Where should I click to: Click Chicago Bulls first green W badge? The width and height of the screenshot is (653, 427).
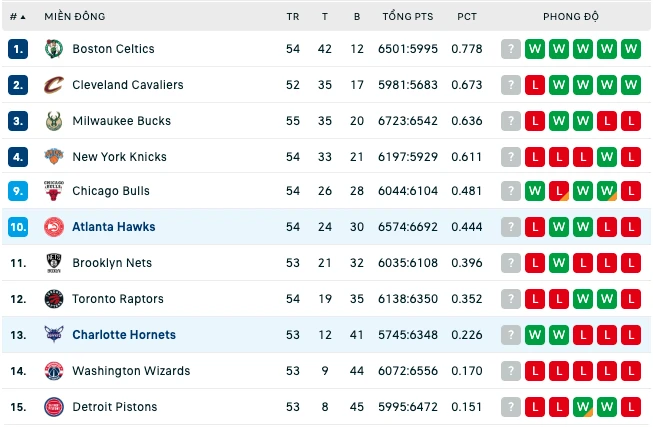tap(535, 191)
